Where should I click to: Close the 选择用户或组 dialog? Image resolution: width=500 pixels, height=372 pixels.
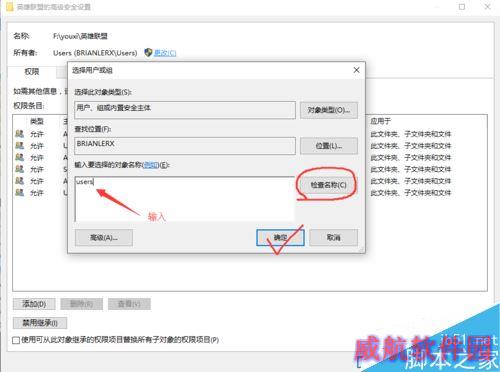point(356,70)
